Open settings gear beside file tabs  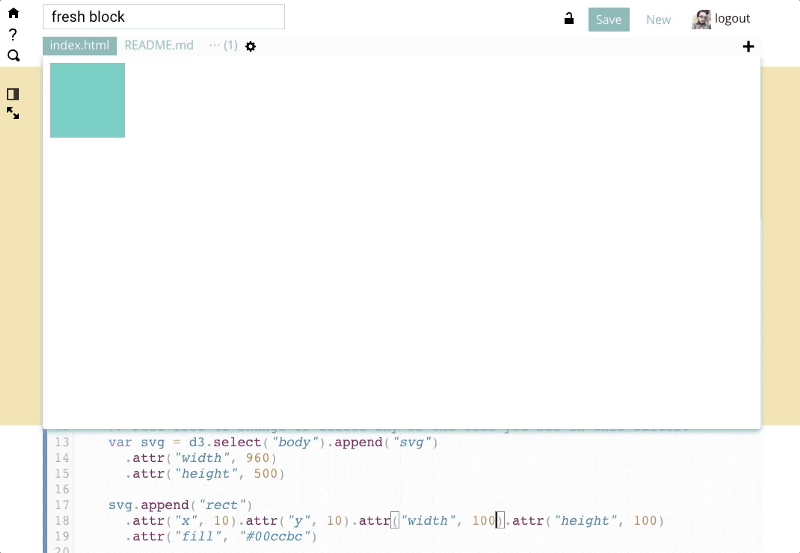[251, 46]
